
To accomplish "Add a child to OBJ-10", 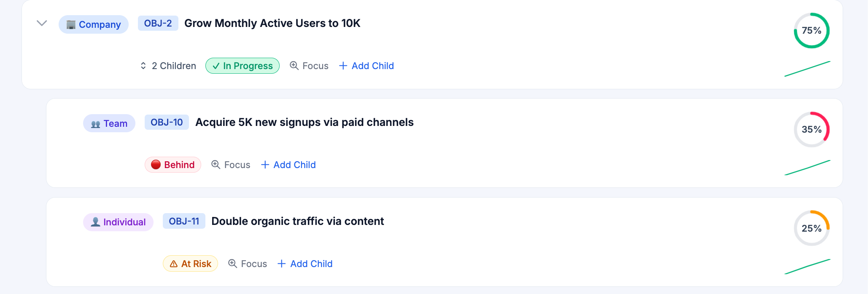I will 288,165.
